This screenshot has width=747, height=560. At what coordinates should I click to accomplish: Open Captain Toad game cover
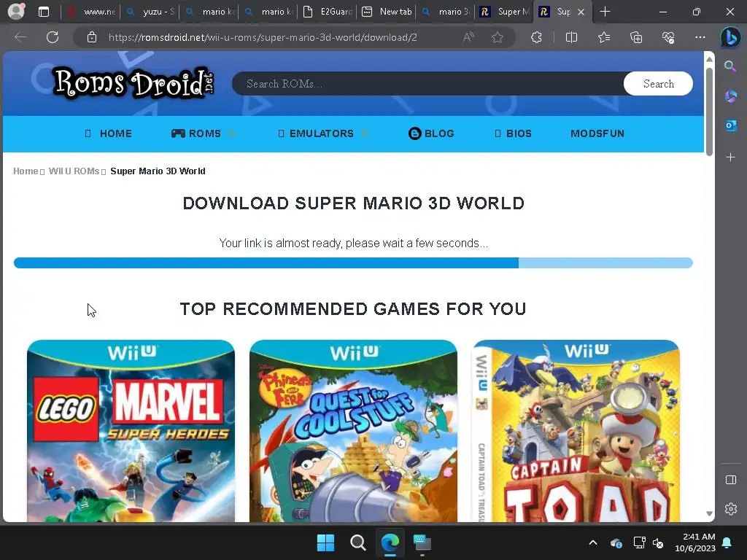coord(576,431)
